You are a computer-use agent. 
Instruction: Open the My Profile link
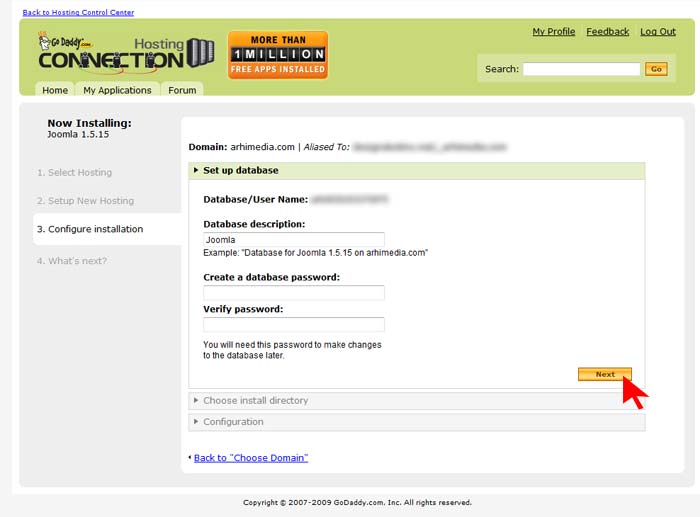pyautogui.click(x=554, y=32)
